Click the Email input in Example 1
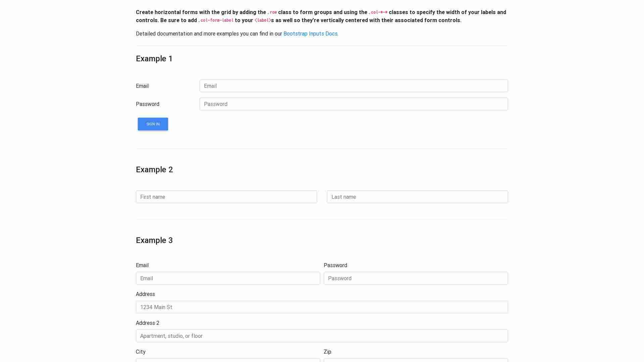 353,86
